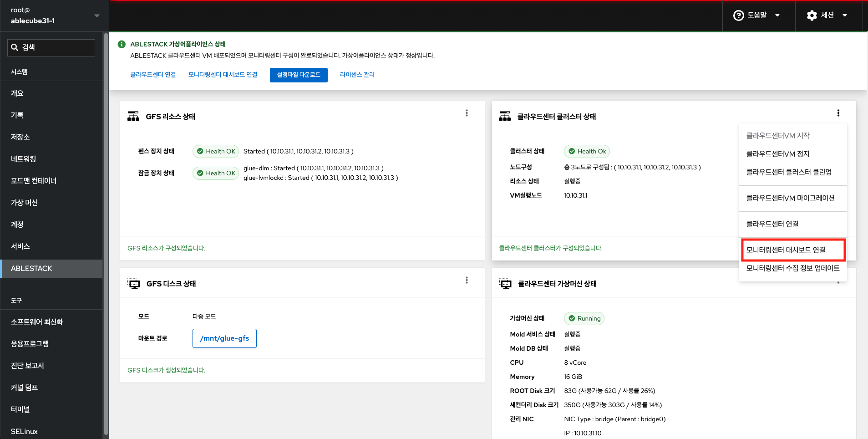This screenshot has width=868, height=439.
Task: Click the GFS resource status cluster icon
Action: [133, 117]
